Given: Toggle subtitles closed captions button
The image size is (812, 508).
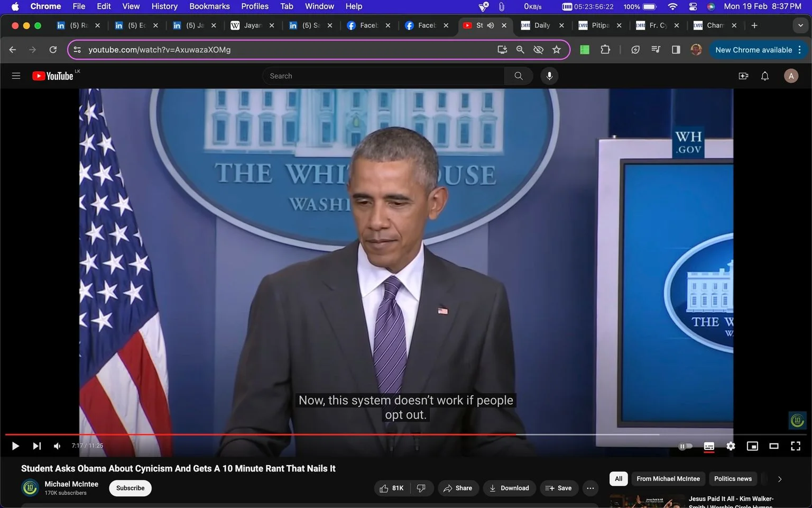Looking at the screenshot, I should (709, 446).
